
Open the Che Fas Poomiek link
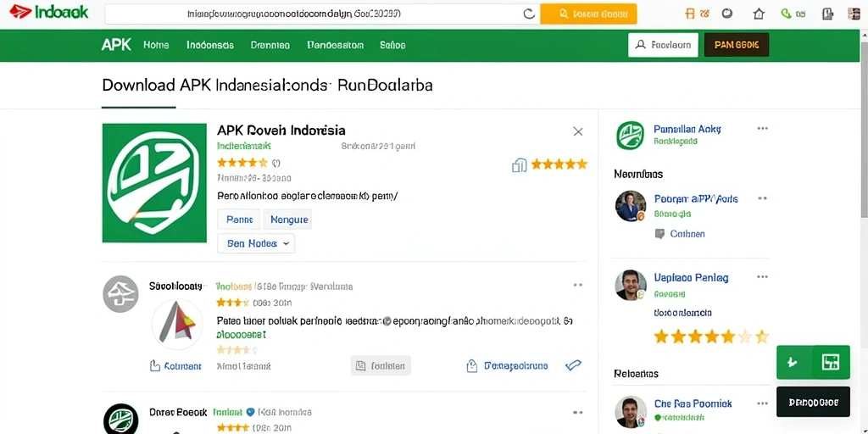693,403
